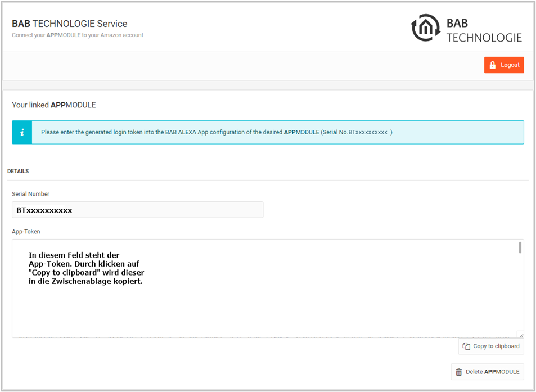Click the copy icon beside Copy to clipboard
536x392 pixels.
pyautogui.click(x=466, y=346)
